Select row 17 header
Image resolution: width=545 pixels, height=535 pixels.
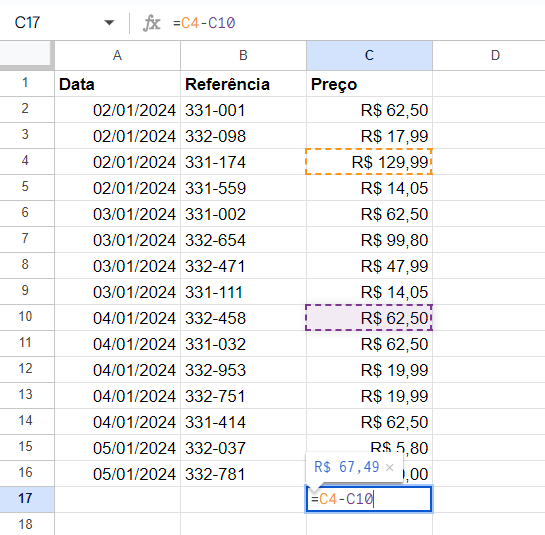pos(27,499)
